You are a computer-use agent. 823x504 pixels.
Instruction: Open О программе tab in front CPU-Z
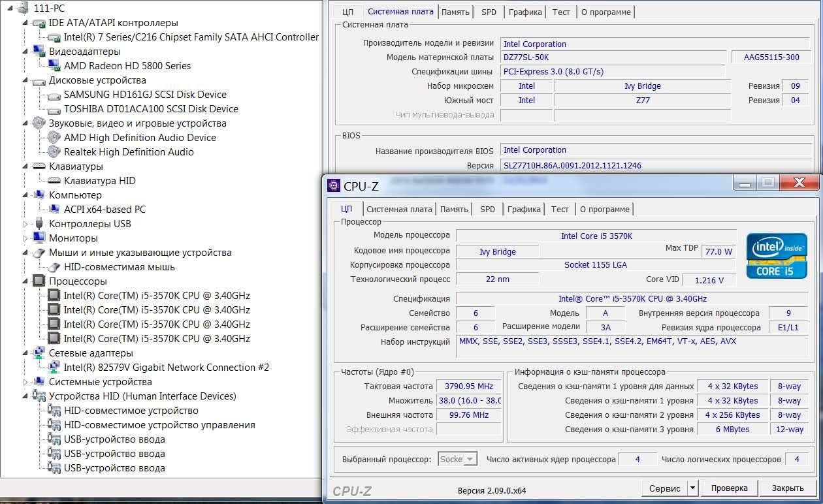coord(604,209)
